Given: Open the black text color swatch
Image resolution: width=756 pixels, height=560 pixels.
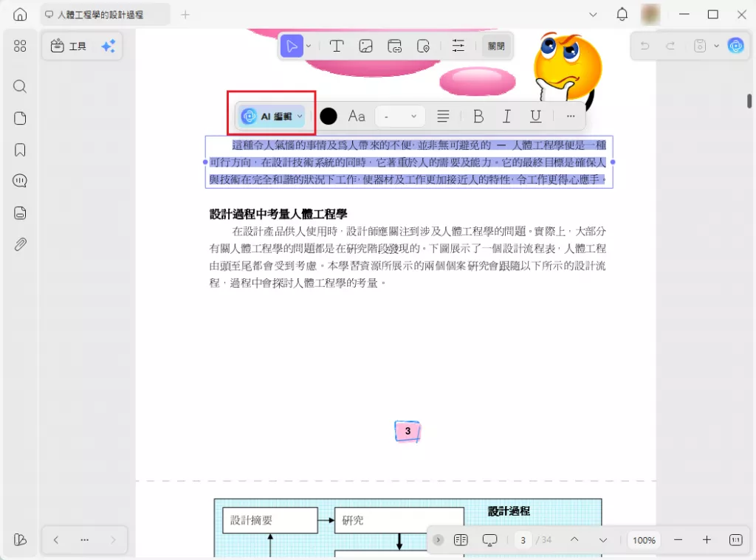Looking at the screenshot, I should click(x=327, y=116).
